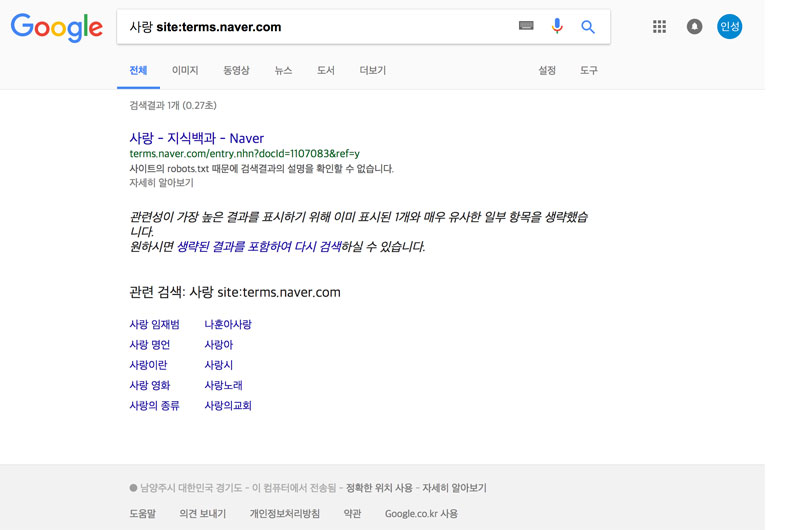Expand the 더보기 menu
The height and width of the screenshot is (530, 800).
click(372, 70)
